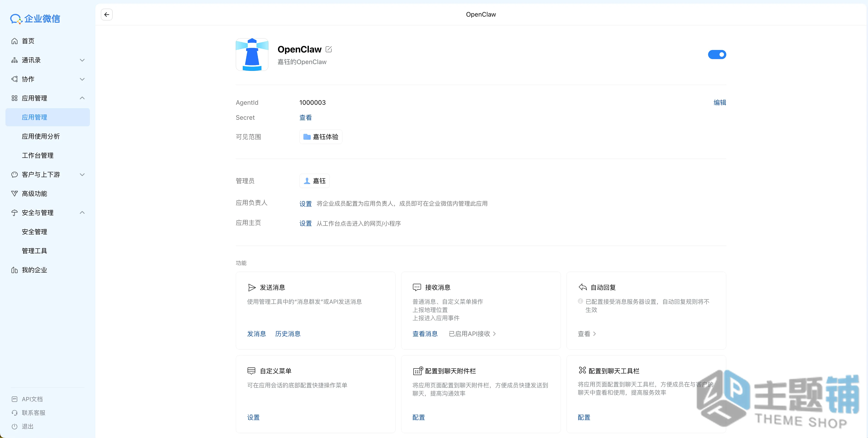Viewport: 868px width, 438px height.
Task: Click 设置 under 自定义菜单
Action: 253,417
